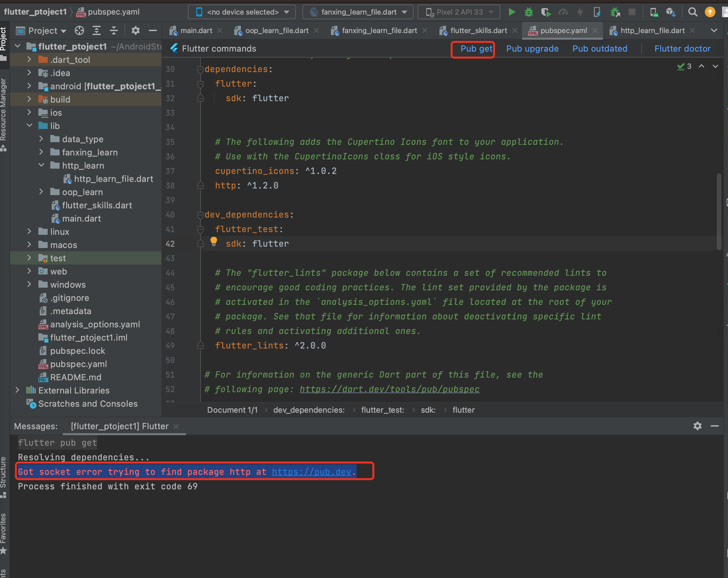
Task: Open Project tool window side button
Action: pyautogui.click(x=4, y=44)
